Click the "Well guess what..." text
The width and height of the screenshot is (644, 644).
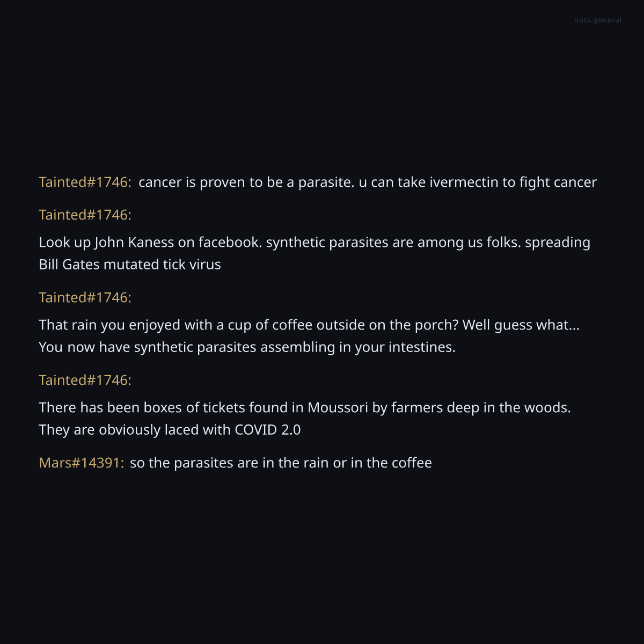521,325
